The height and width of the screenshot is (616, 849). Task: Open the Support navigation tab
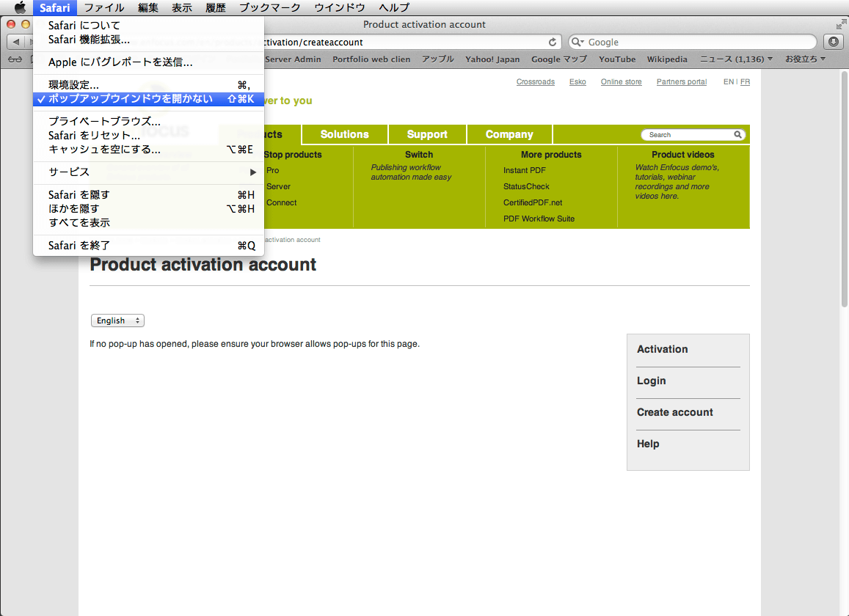tap(427, 134)
